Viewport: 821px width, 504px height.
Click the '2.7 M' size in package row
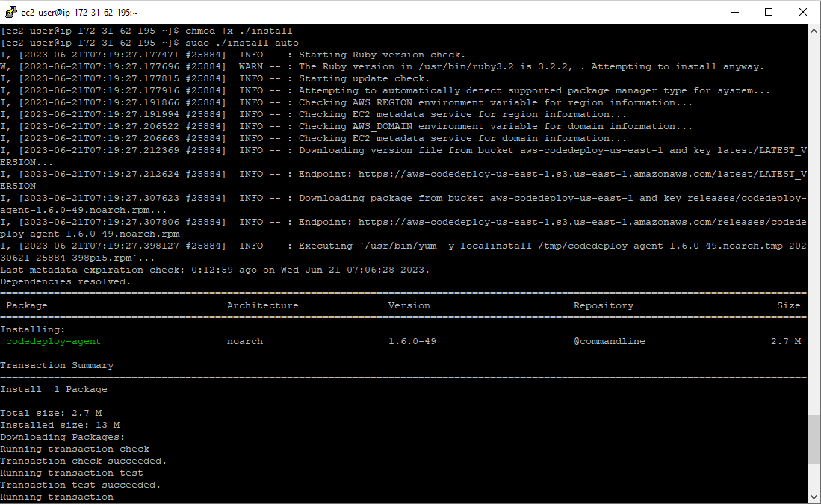point(786,342)
